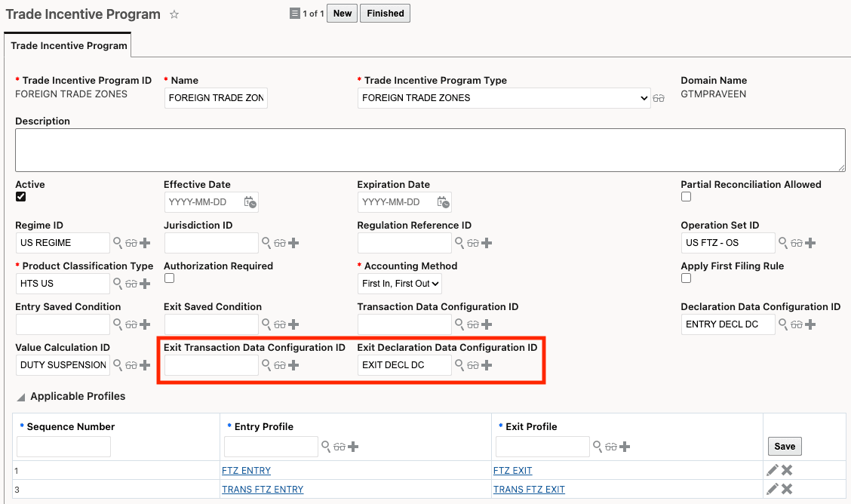851x504 pixels.
Task: Click the Finished button
Action: point(385,13)
